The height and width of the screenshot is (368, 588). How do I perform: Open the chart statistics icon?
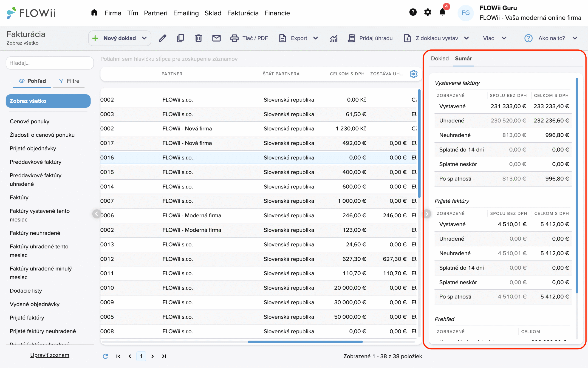(x=334, y=38)
